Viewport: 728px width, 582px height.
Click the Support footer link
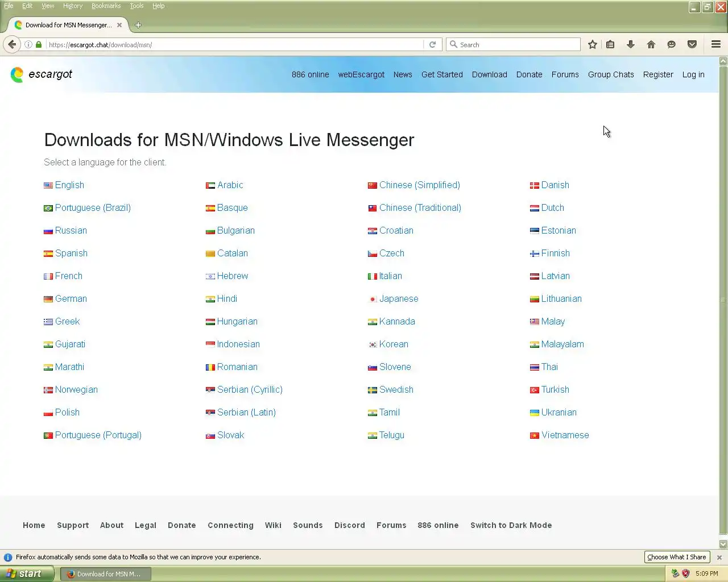[73, 525]
